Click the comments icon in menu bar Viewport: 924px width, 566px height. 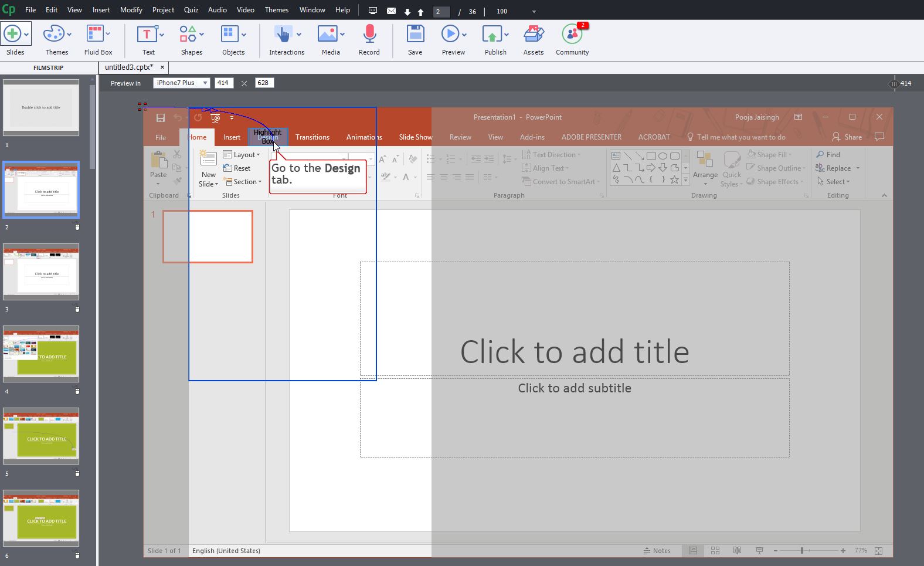373,11
